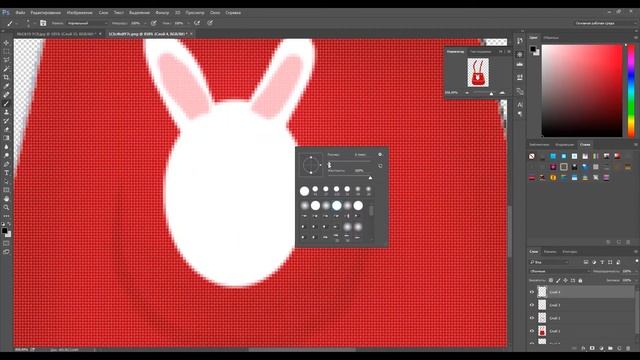Toggle lock transparent pixels in Layers panel
This screenshot has height=360, width=640.
click(x=551, y=280)
